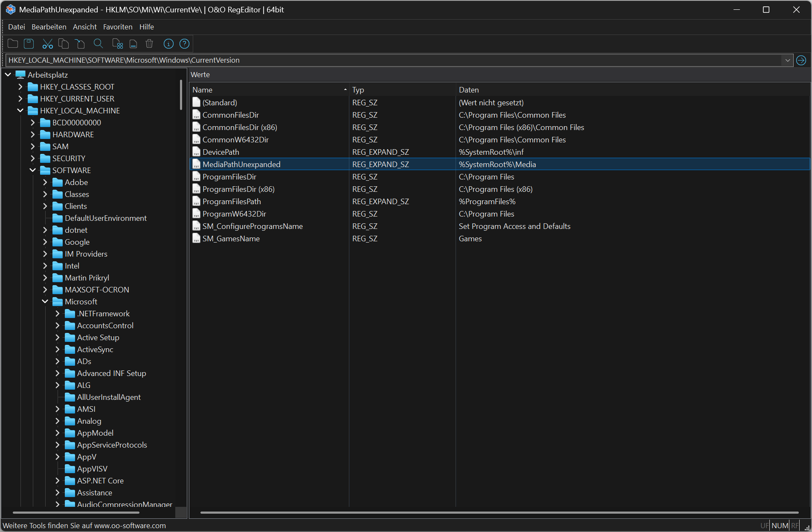The height and width of the screenshot is (532, 812).
Task: Expand the Classes key
Action: tap(45, 194)
